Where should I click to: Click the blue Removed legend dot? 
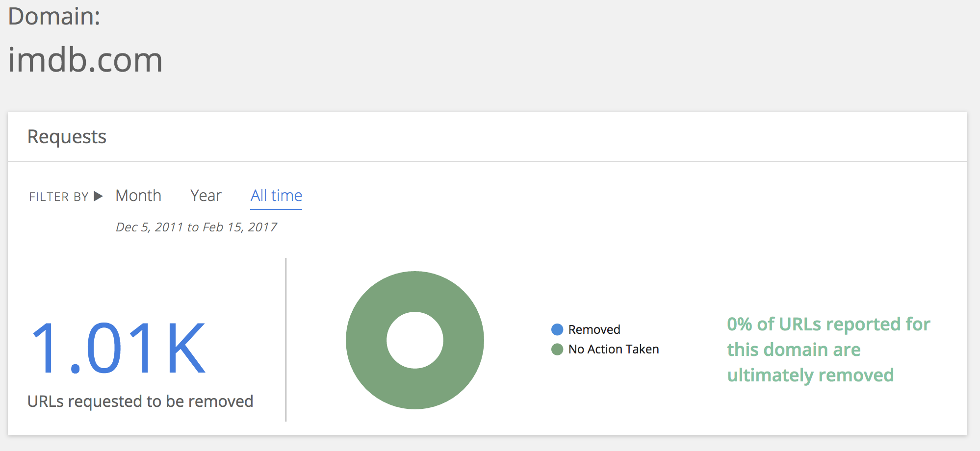coord(557,329)
